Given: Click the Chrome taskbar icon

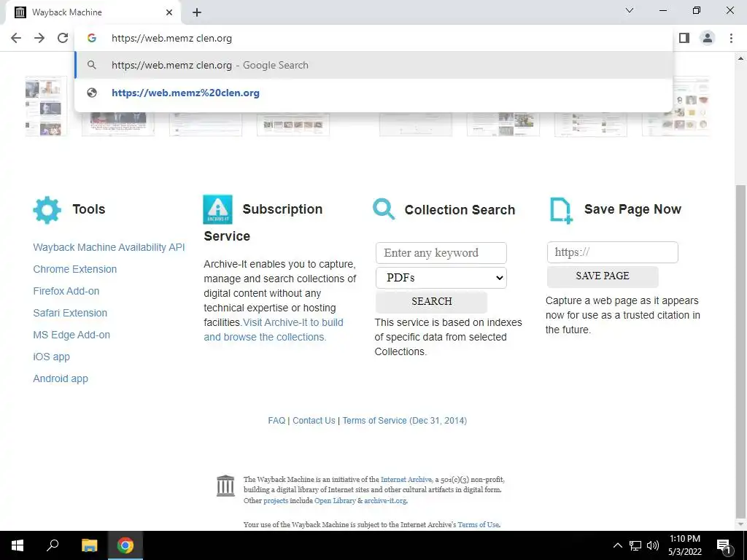Looking at the screenshot, I should click(x=125, y=545).
